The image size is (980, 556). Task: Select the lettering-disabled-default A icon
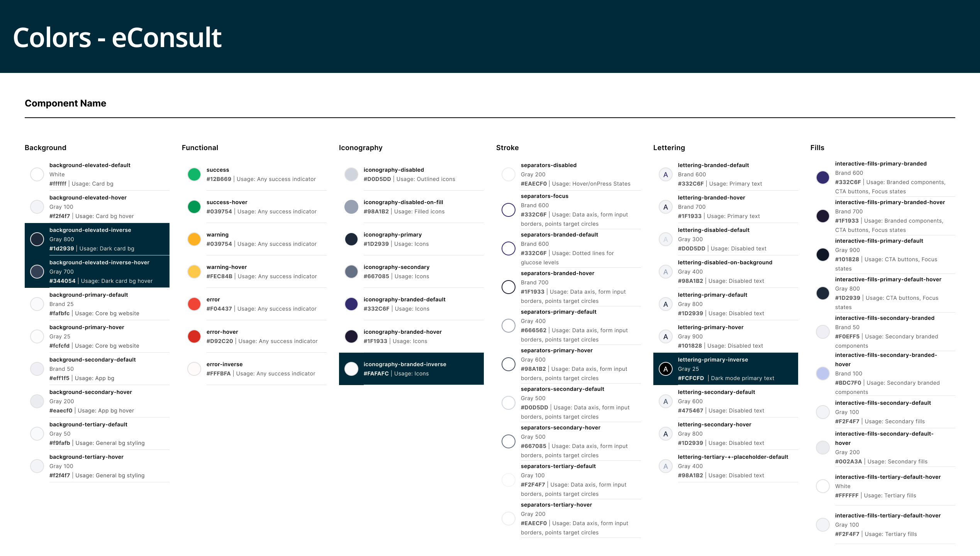point(666,239)
